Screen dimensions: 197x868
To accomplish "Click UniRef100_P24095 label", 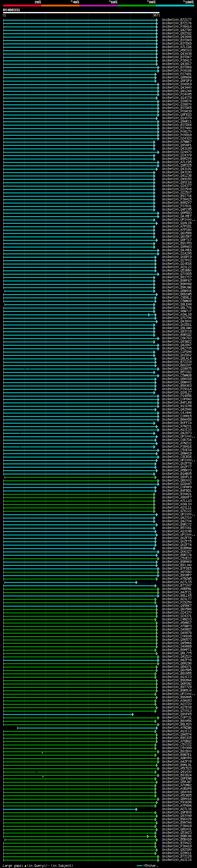I will pos(177,94).
